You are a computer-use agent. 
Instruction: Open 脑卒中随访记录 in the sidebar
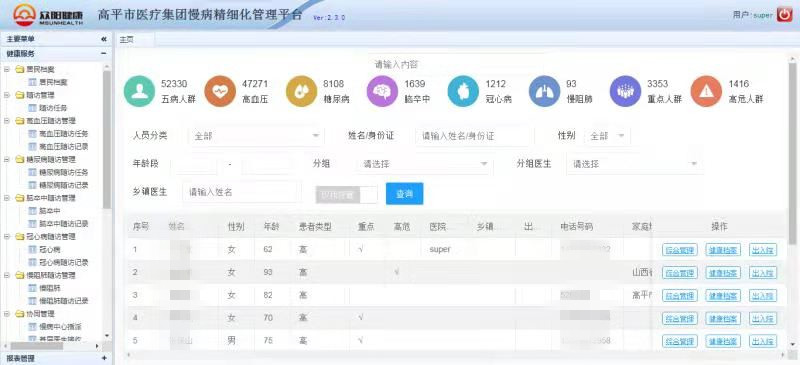coord(64,224)
